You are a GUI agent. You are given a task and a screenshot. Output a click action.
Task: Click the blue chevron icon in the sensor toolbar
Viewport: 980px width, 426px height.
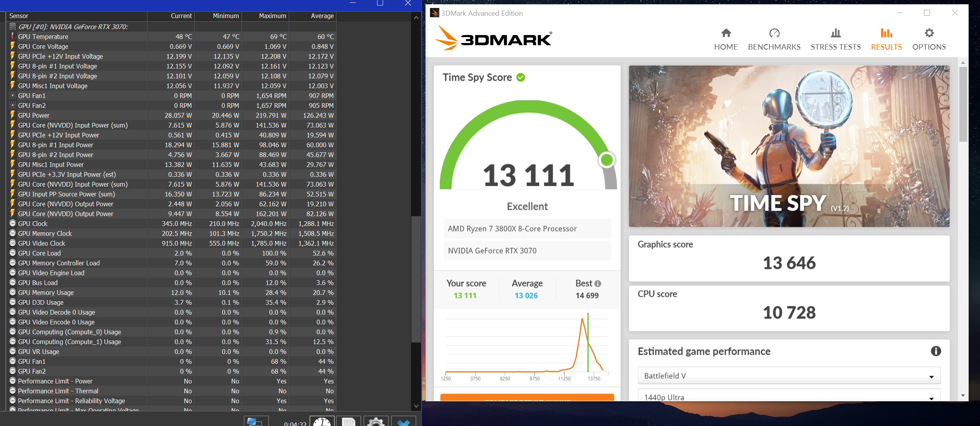coord(404,421)
